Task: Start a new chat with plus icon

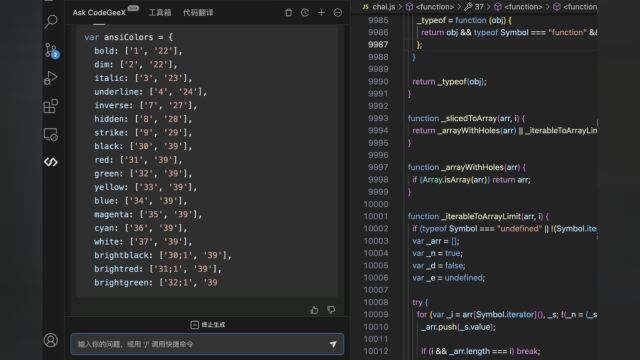Action: (x=321, y=13)
